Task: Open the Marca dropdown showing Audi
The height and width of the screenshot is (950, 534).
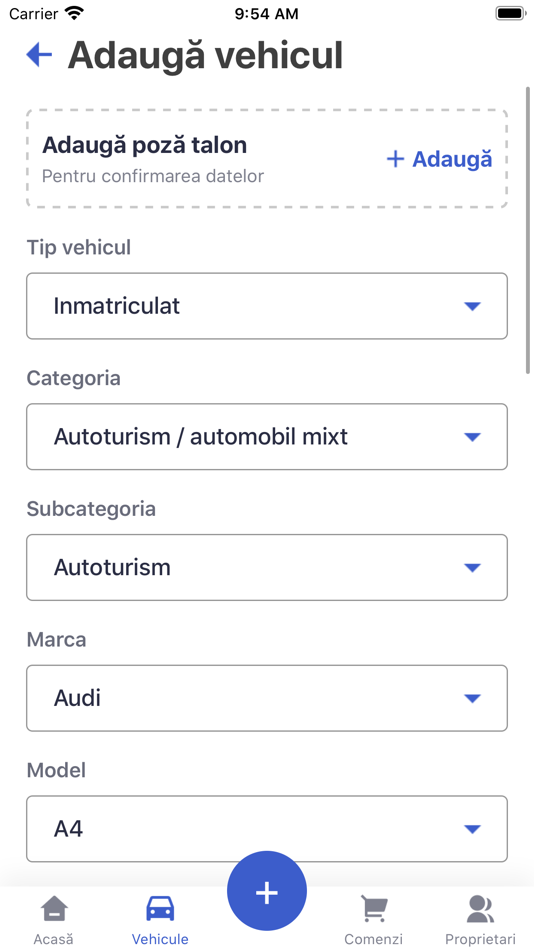Action: coord(267,698)
